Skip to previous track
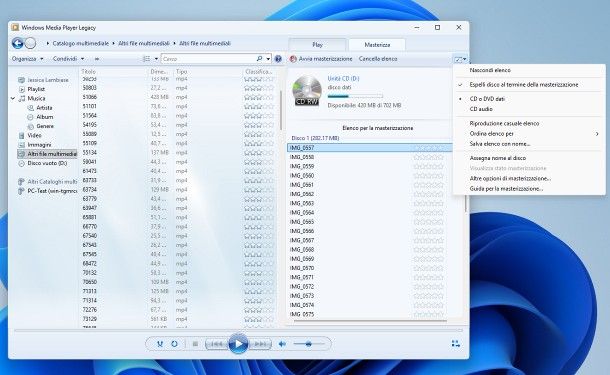 tap(217, 344)
